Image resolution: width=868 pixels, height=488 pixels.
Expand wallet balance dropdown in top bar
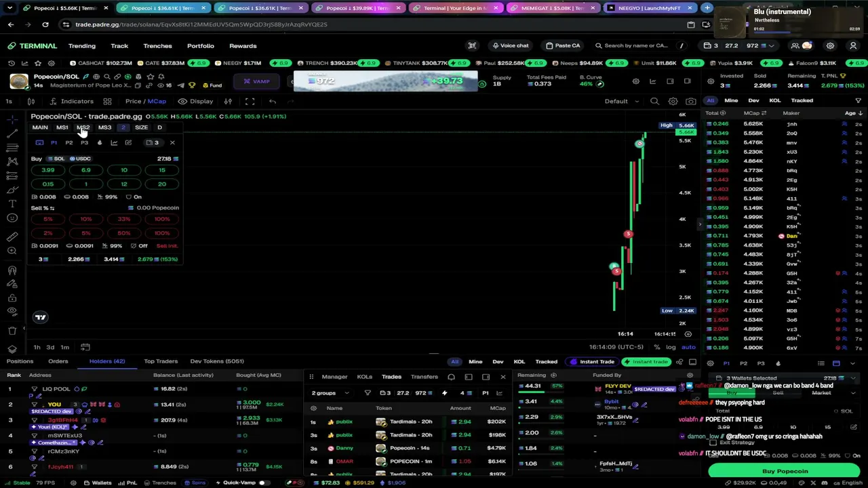(771, 45)
